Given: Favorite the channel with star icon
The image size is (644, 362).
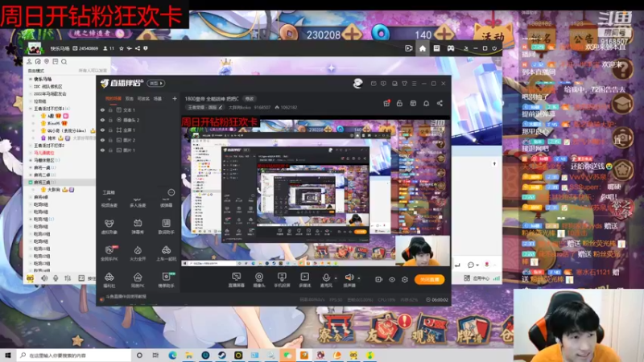Looking at the screenshot, I should [x=122, y=48].
